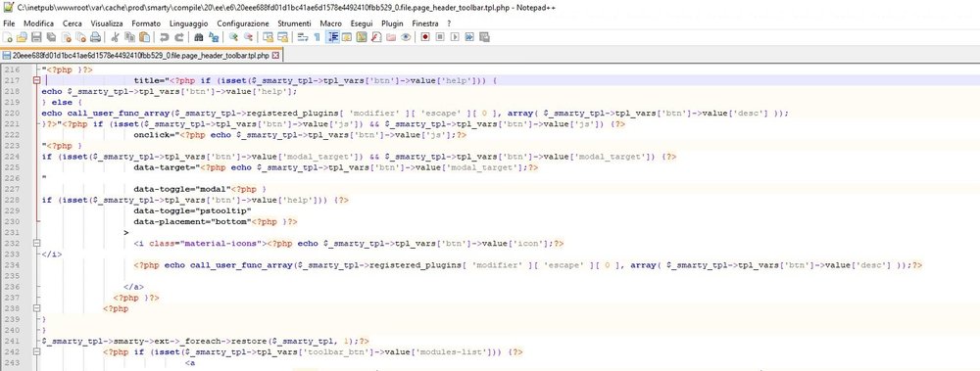Open the Folder as Workspace panel
Viewport: 980px width, 371px height.
pyautogui.click(x=391, y=37)
